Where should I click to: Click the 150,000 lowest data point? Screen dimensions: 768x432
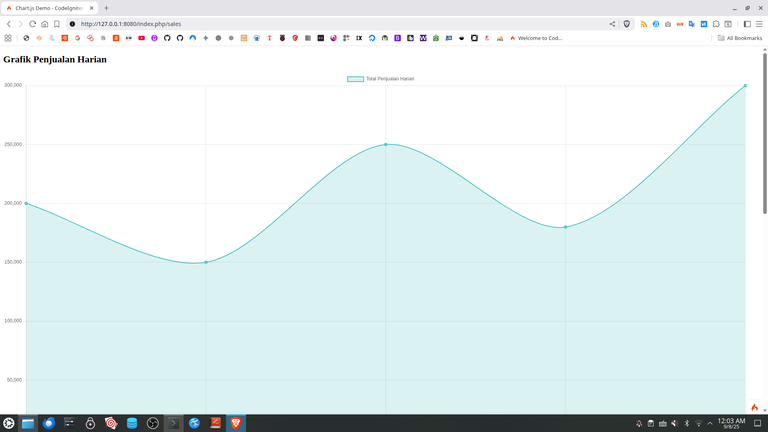[x=206, y=262]
